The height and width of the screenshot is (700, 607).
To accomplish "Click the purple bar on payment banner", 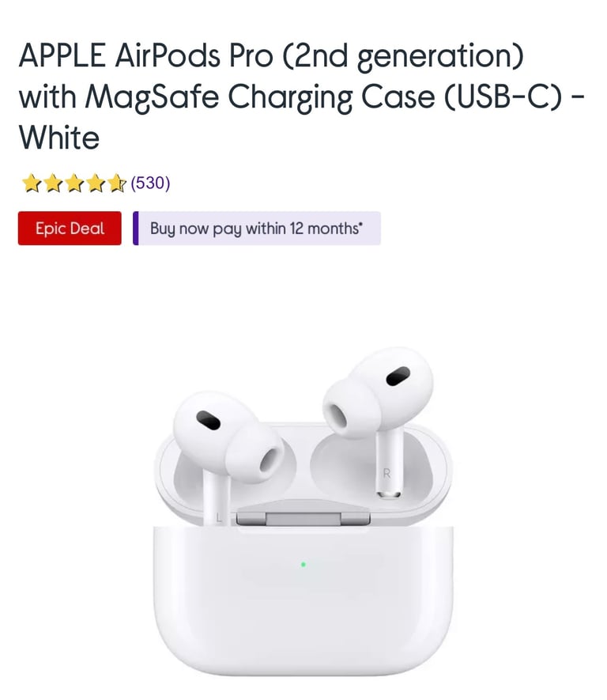I will click(x=136, y=228).
